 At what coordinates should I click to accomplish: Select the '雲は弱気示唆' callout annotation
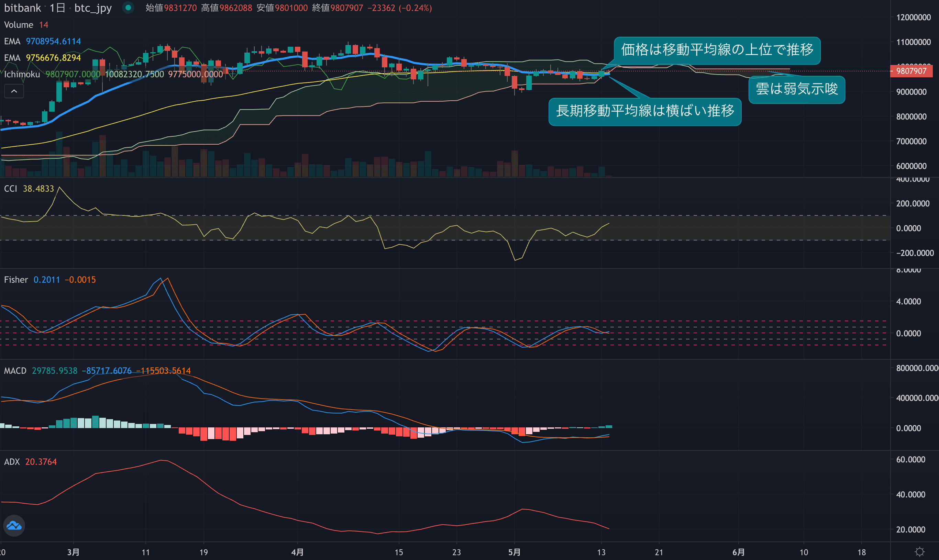tap(796, 89)
